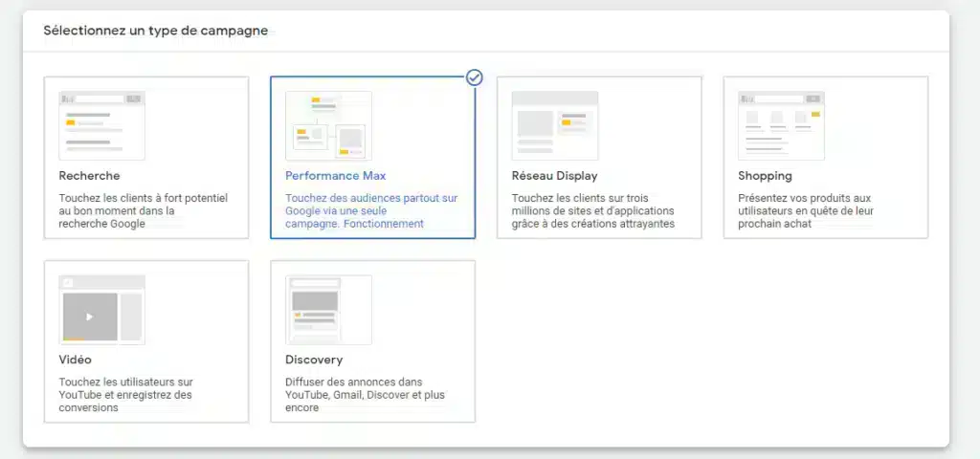Select the Réseau Display title
Viewport: 980px width, 459px height.
tap(555, 176)
